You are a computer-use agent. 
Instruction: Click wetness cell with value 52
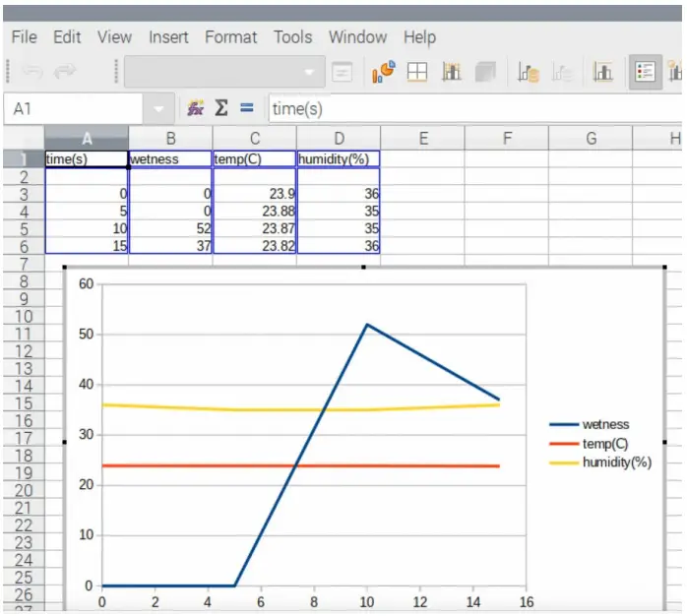point(170,228)
